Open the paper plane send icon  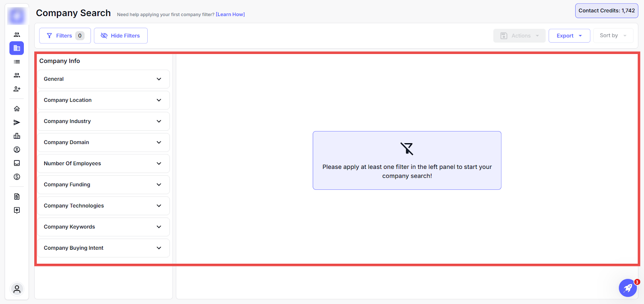[x=17, y=122]
